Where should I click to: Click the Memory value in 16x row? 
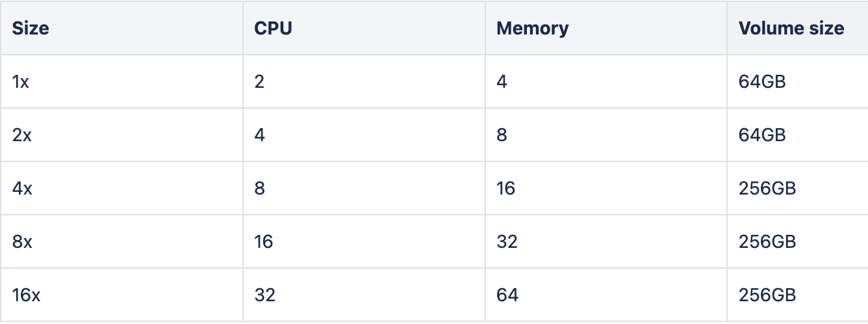pyautogui.click(x=507, y=295)
